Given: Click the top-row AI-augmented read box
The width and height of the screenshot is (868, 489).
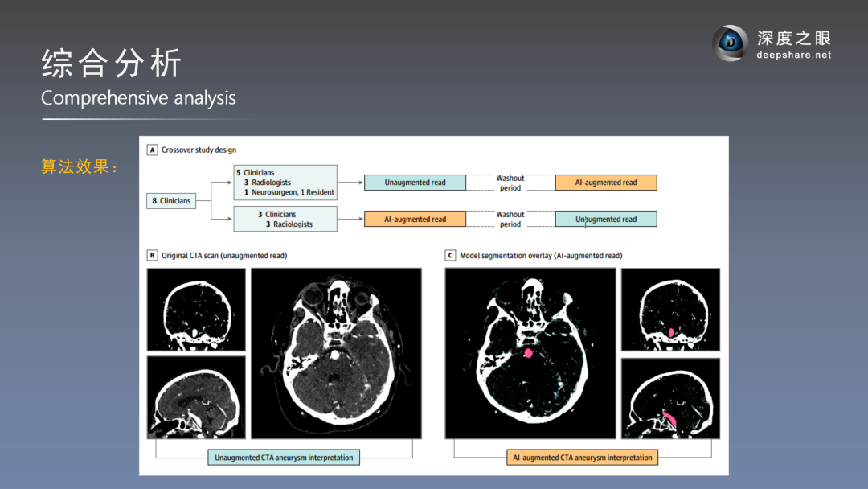Looking at the screenshot, I should coord(606,183).
